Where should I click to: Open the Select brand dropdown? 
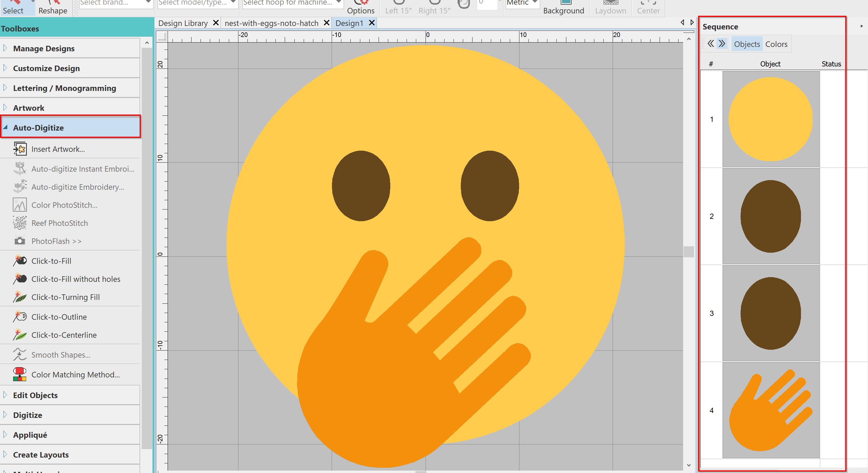point(116,3)
